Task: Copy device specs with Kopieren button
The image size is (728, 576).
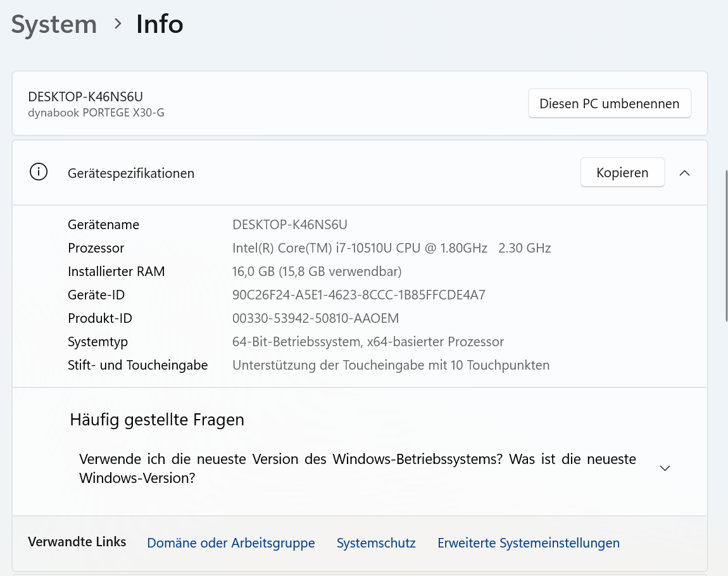Action: click(x=622, y=173)
